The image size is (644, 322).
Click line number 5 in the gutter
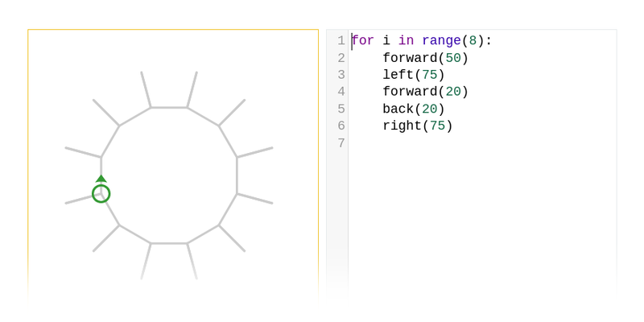(341, 109)
